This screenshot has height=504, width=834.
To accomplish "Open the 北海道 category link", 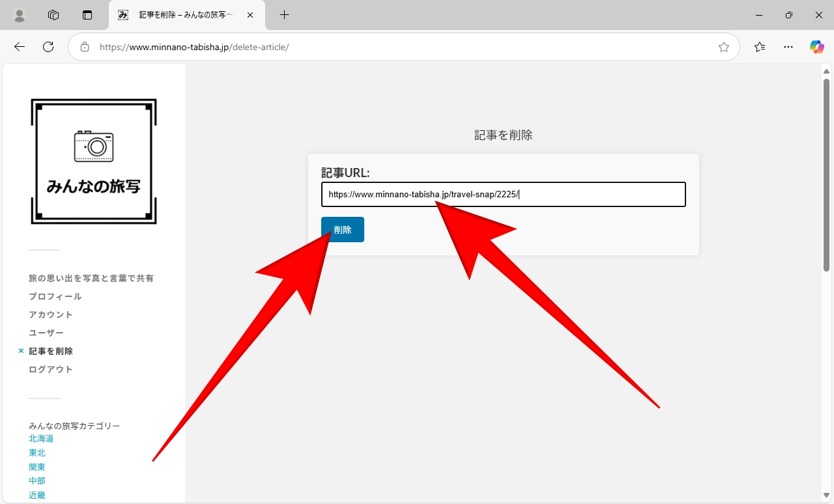I will pos(41,439).
